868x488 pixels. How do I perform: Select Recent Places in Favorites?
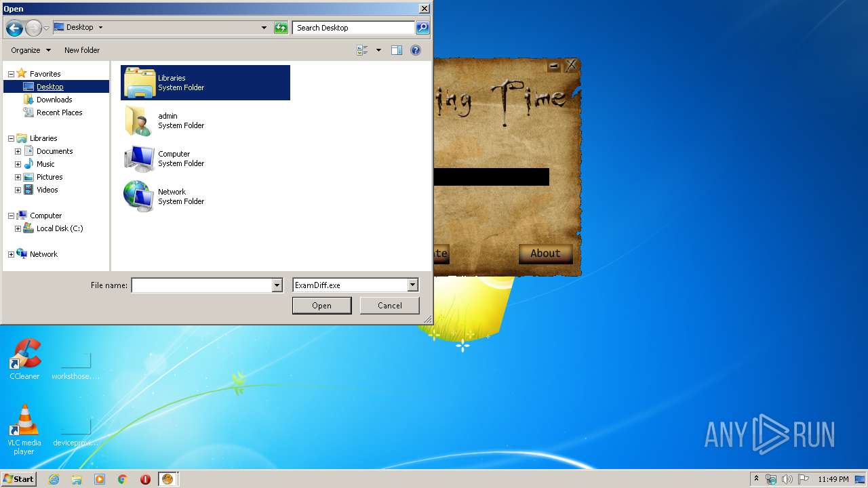(x=60, y=113)
